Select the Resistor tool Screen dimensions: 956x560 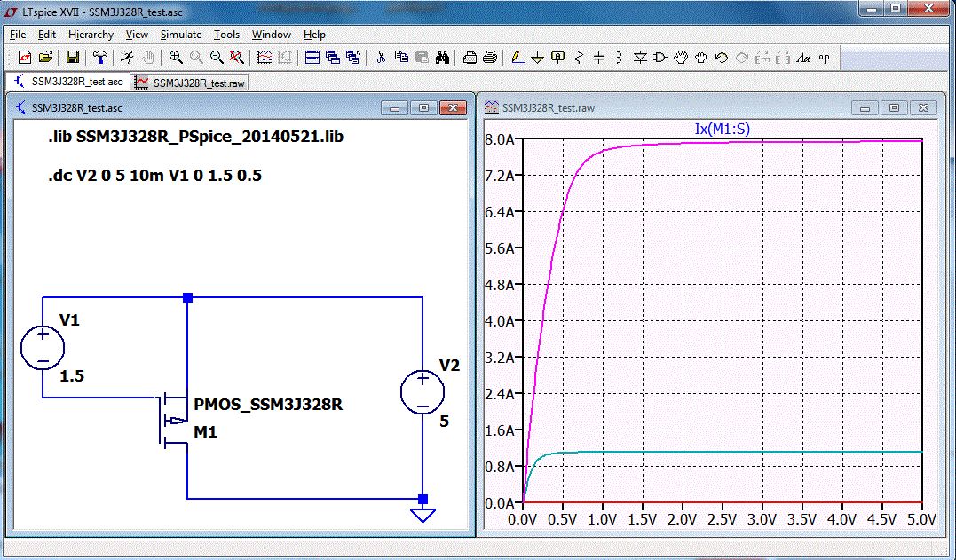click(x=579, y=58)
